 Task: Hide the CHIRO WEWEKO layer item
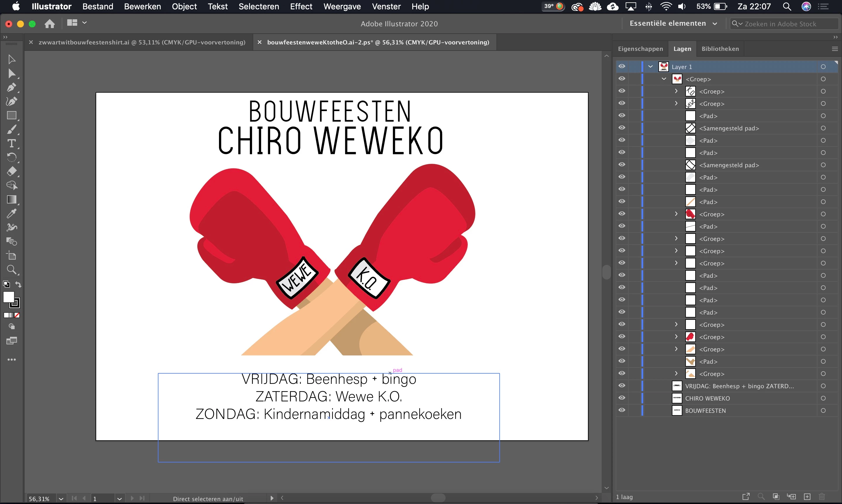point(622,398)
